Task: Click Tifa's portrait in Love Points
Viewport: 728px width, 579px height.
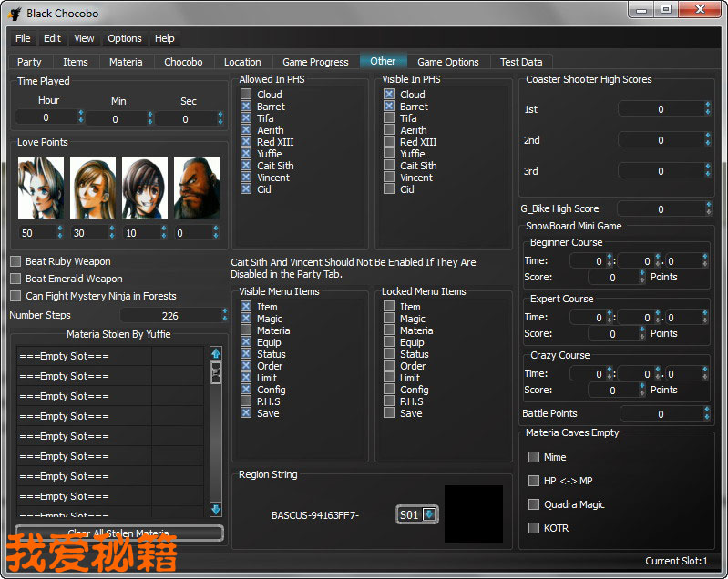Action: coord(93,189)
